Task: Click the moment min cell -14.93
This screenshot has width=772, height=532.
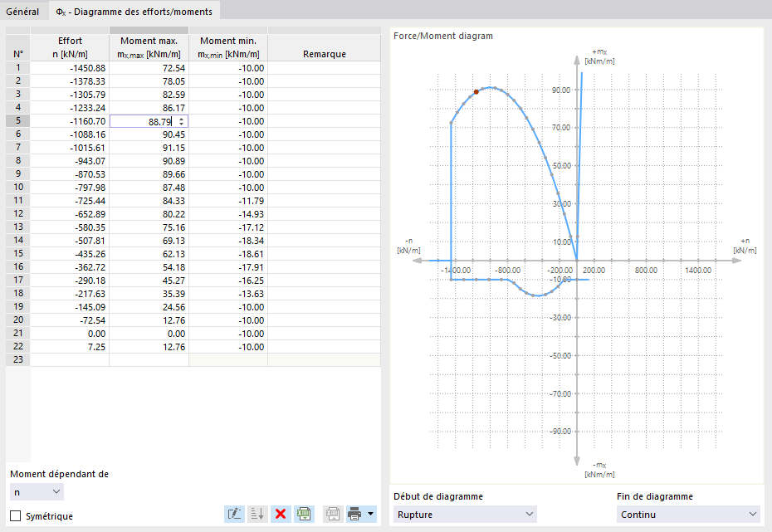Action: [228, 214]
